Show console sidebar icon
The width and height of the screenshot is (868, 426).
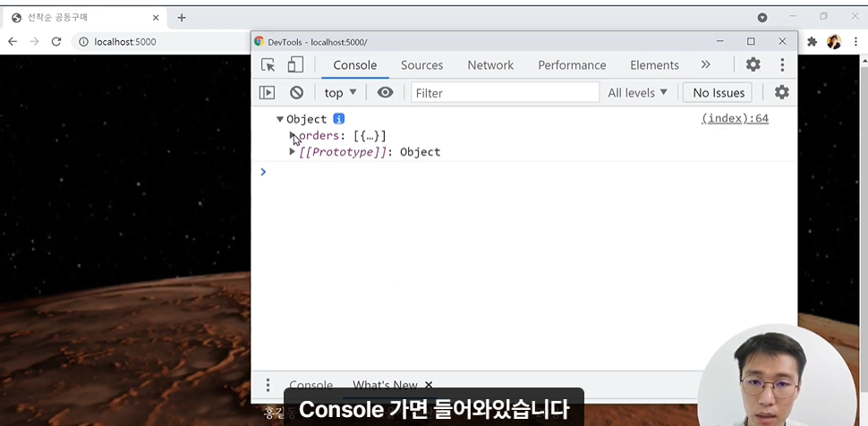(x=267, y=92)
